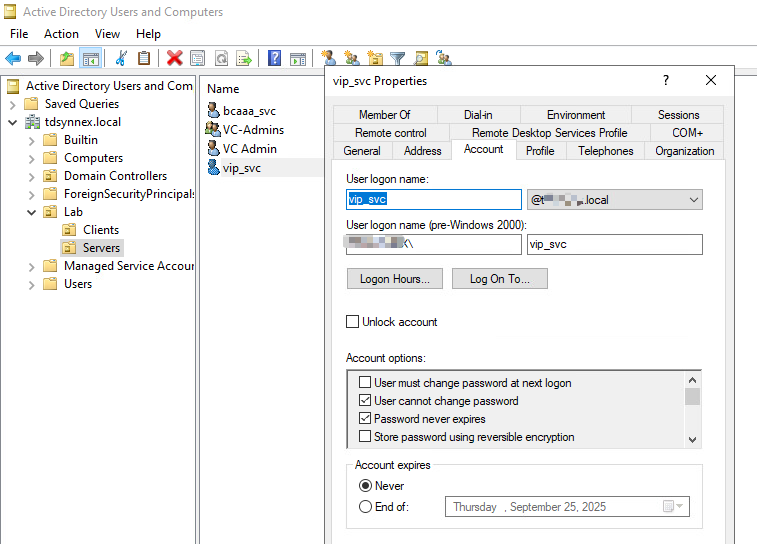The width and height of the screenshot is (757, 544).
Task: Uncheck Password never expires
Action: (x=365, y=418)
